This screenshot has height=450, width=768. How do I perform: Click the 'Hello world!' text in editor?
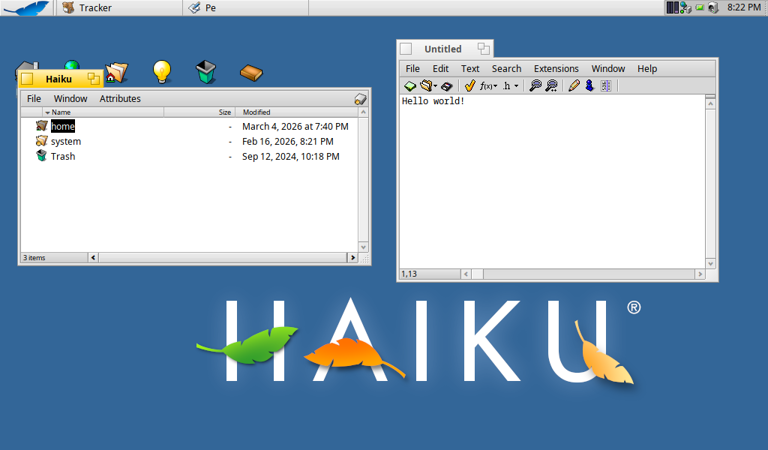(x=433, y=101)
